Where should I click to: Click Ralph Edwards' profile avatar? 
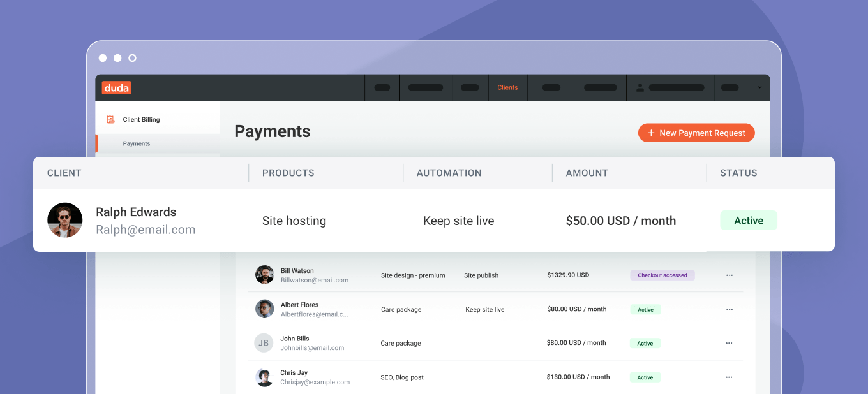coord(65,221)
